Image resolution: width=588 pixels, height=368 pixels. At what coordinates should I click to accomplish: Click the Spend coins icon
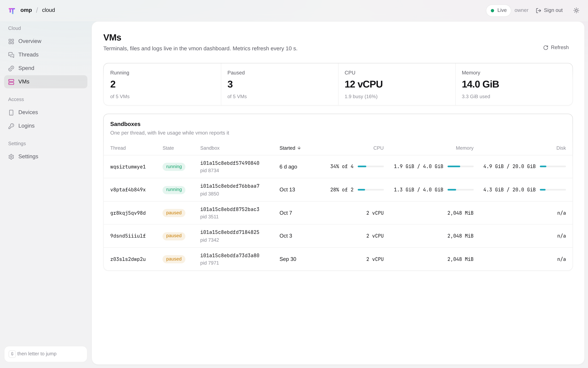tap(11, 68)
